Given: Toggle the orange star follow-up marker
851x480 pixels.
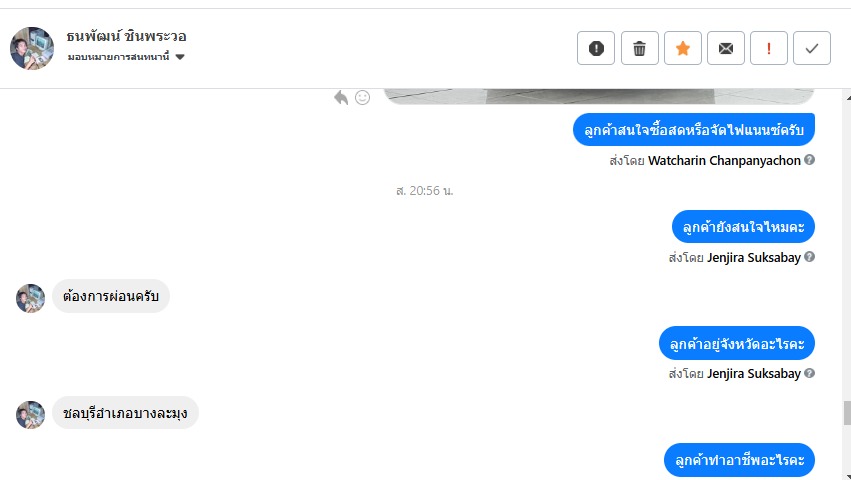Looking at the screenshot, I should [x=683, y=48].
